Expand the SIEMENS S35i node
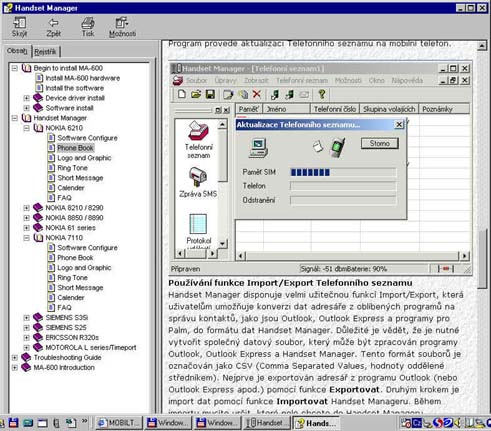491x431 pixels. point(27,318)
